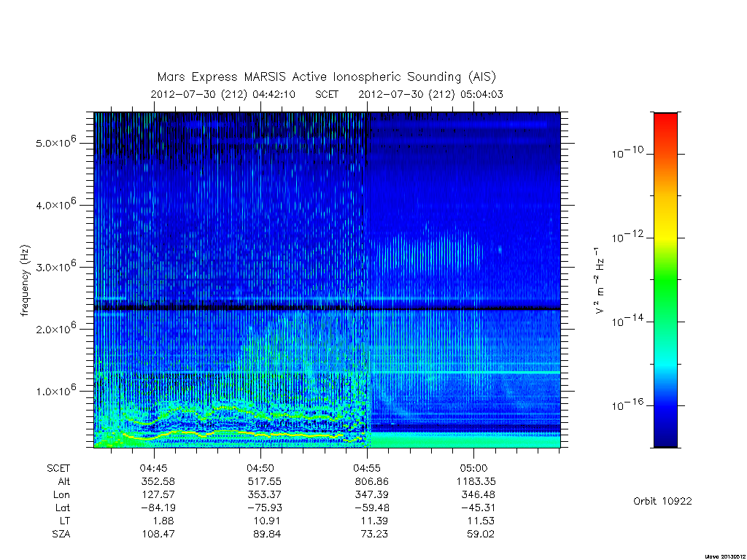Click the 10^-16 color bar tick label

(627, 405)
